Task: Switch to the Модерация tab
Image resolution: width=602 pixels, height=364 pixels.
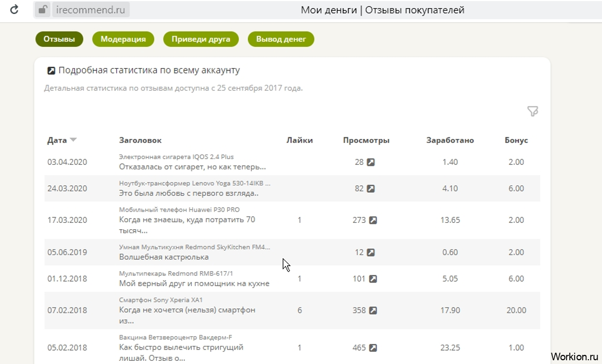Action: tap(123, 39)
